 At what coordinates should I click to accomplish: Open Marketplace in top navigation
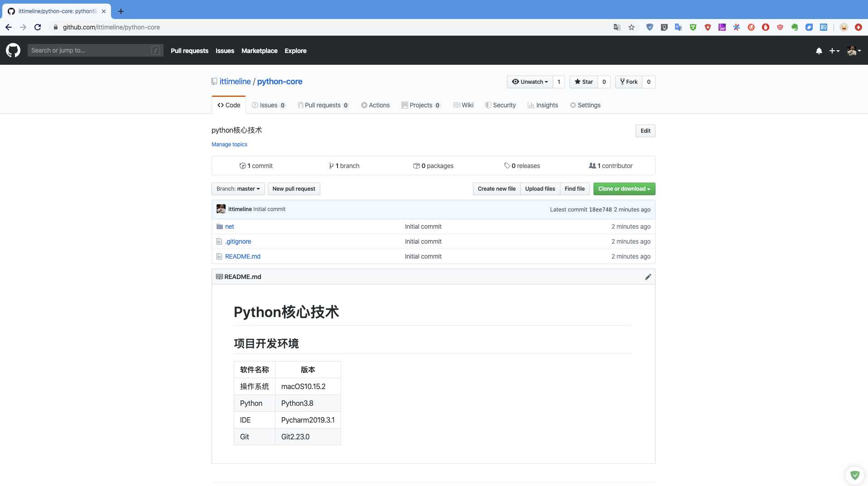[x=259, y=51]
